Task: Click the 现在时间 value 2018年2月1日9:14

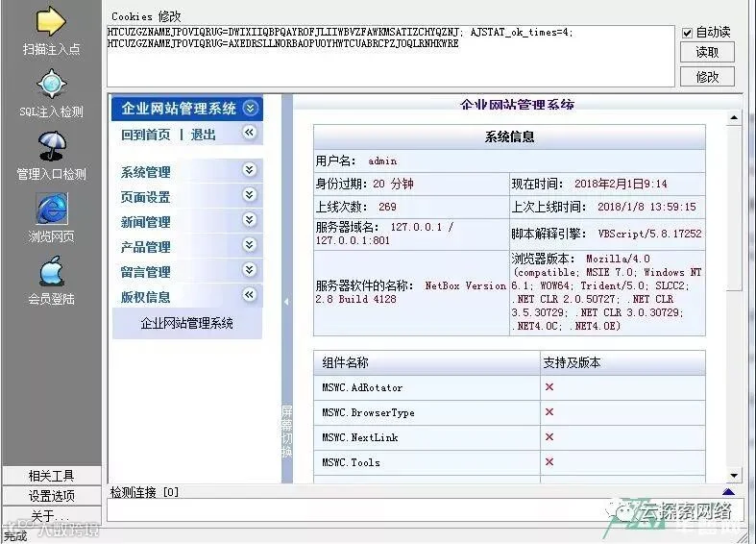Action: coord(621,184)
